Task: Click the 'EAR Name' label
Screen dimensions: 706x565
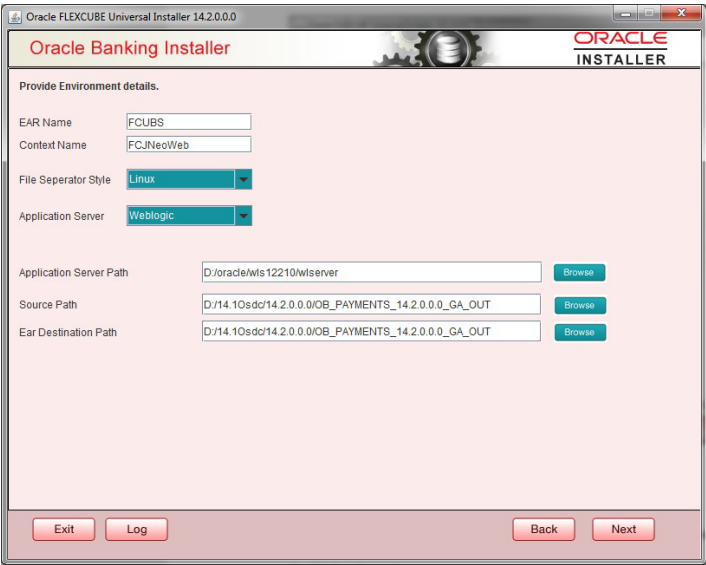Action: 45,122
